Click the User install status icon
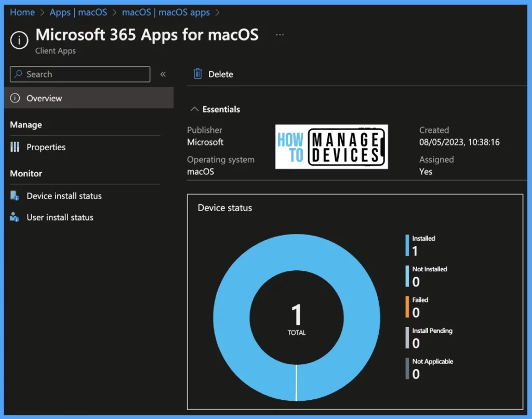 pos(15,217)
